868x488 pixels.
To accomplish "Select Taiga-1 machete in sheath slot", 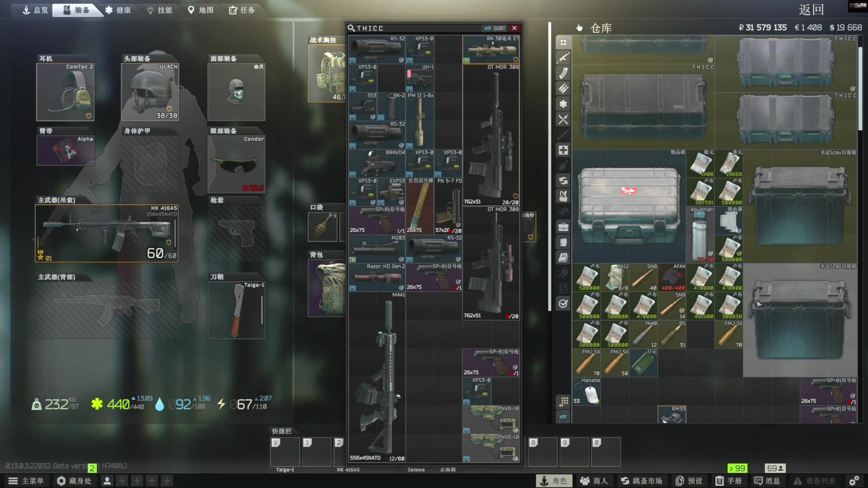I will coord(236,310).
